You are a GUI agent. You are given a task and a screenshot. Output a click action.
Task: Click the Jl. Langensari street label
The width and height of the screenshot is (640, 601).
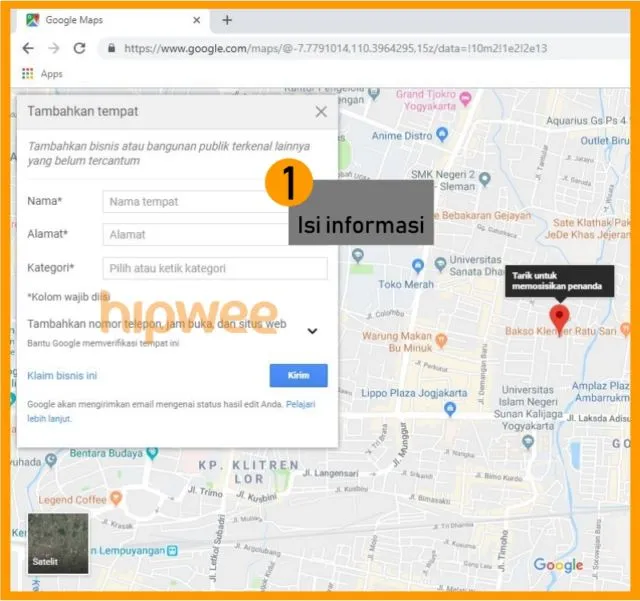[x=330, y=473]
